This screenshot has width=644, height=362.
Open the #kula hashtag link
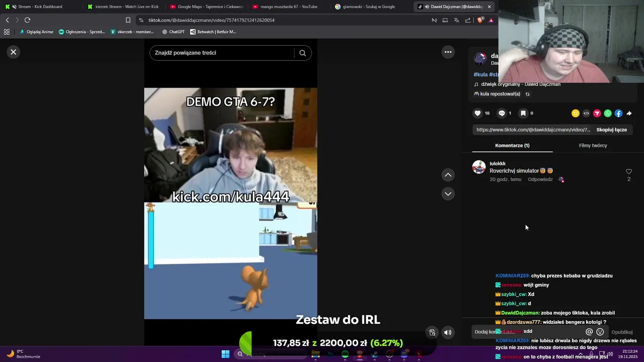click(x=480, y=74)
